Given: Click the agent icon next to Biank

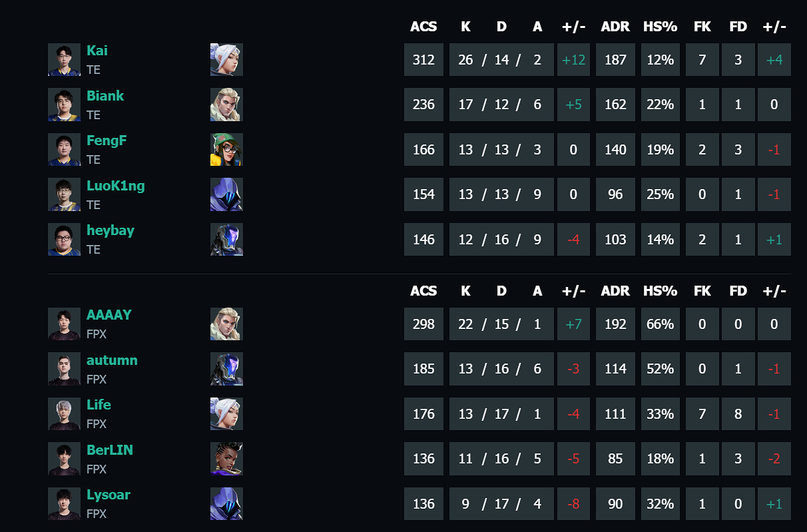Looking at the screenshot, I should point(226,105).
